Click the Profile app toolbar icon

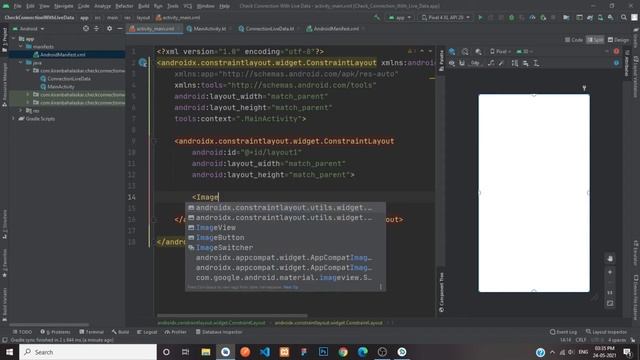(x=532, y=18)
